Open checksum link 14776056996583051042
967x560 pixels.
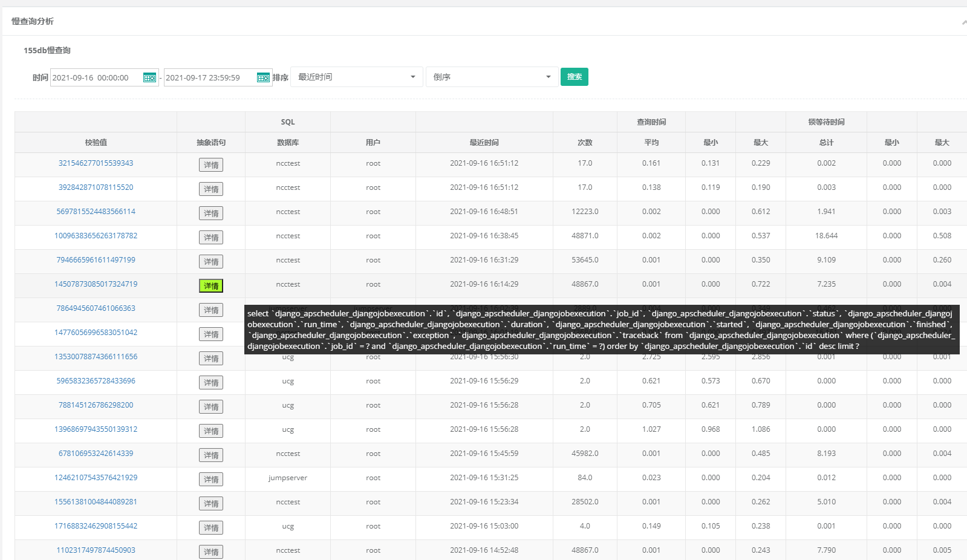[x=96, y=333]
